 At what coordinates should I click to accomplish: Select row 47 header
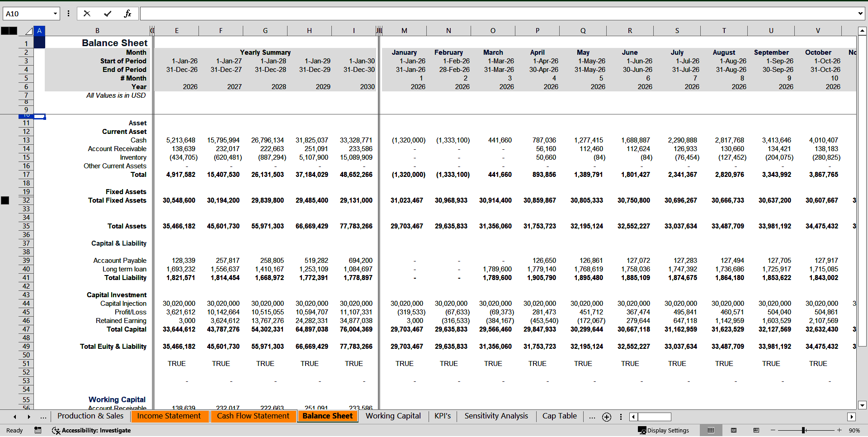click(x=26, y=329)
